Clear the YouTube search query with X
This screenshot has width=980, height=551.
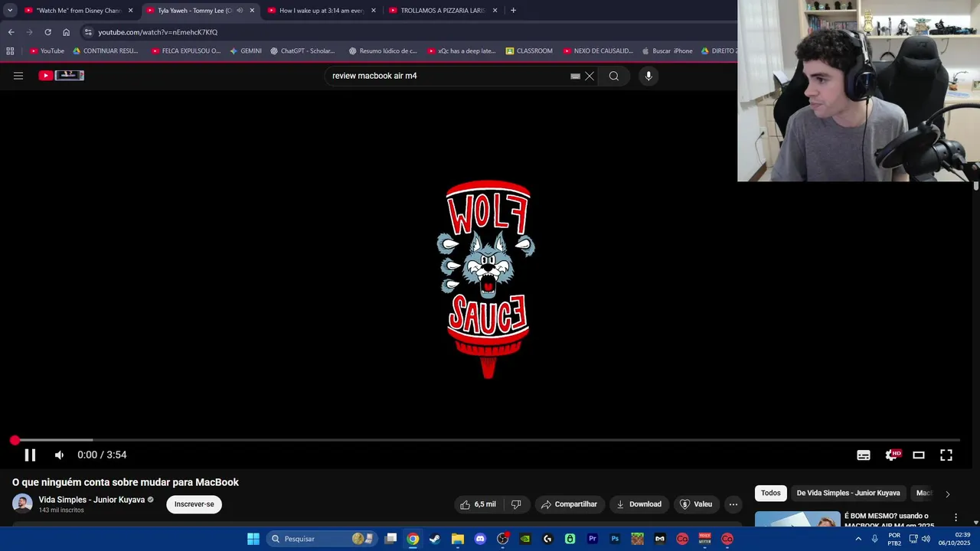click(x=590, y=76)
